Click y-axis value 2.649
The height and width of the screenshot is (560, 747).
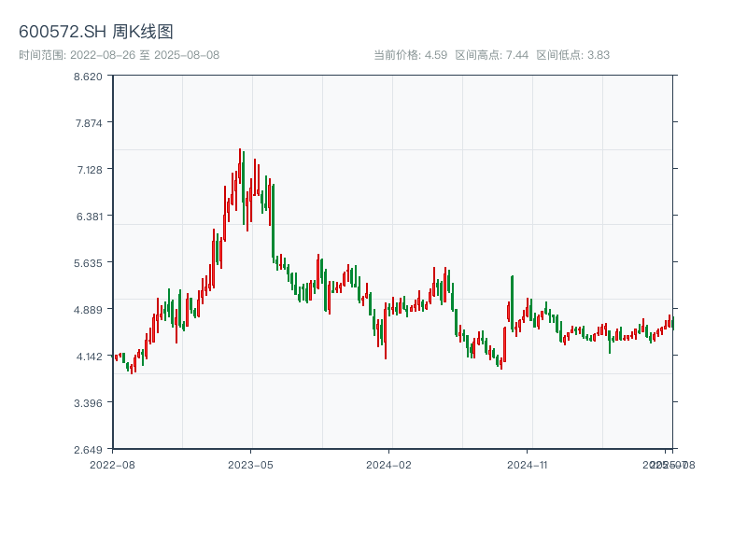click(x=88, y=450)
